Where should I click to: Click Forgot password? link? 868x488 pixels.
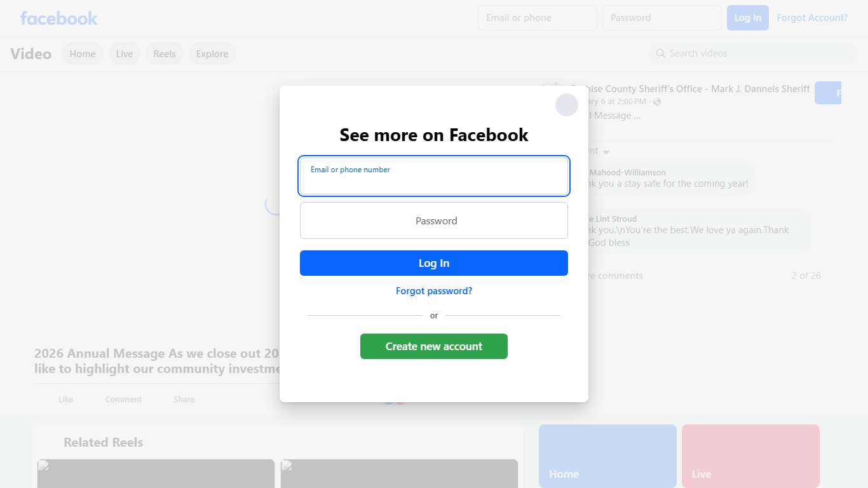434,291
